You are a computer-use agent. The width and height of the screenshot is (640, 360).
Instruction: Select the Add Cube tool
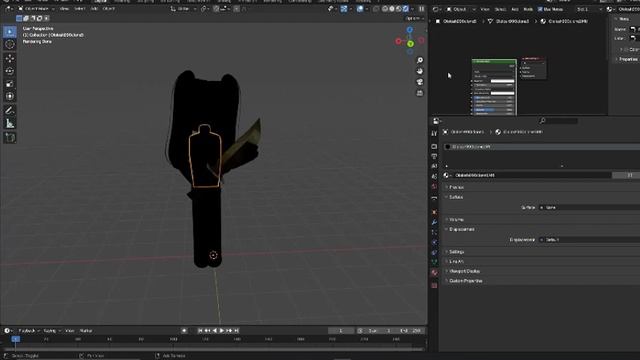tap(10, 138)
